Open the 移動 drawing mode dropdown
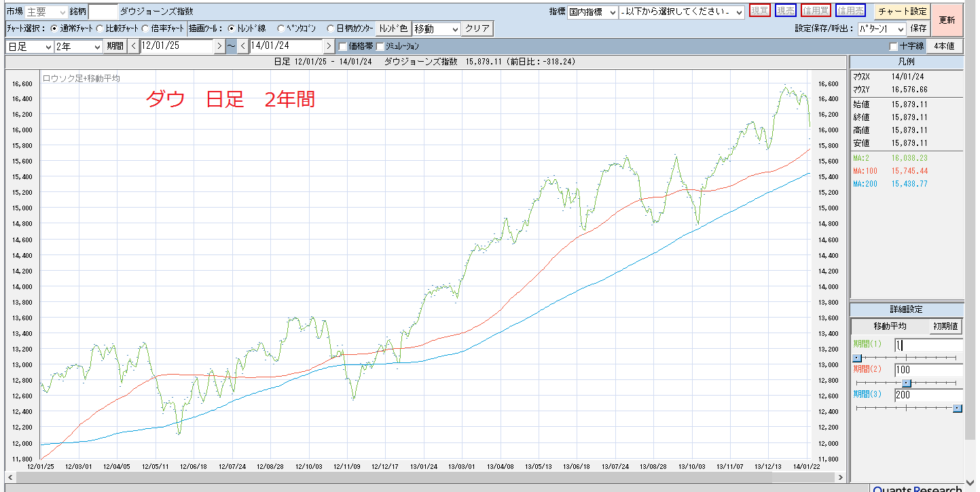 coord(437,29)
